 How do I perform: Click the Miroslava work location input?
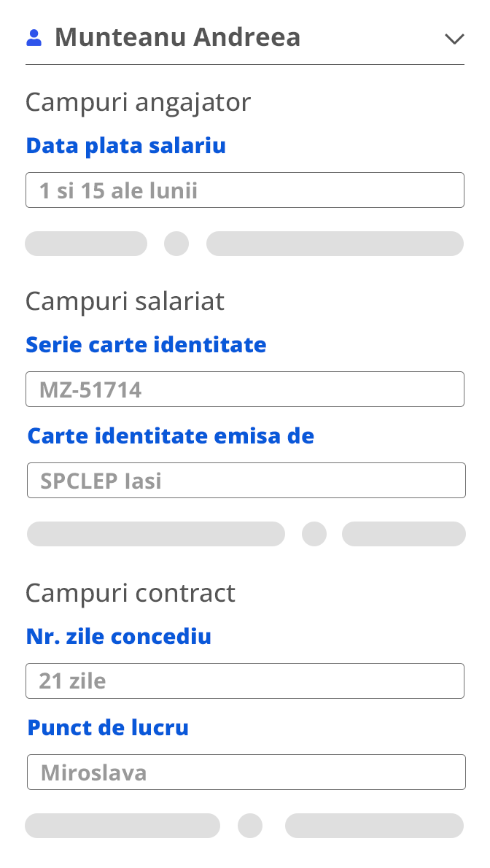point(245,772)
